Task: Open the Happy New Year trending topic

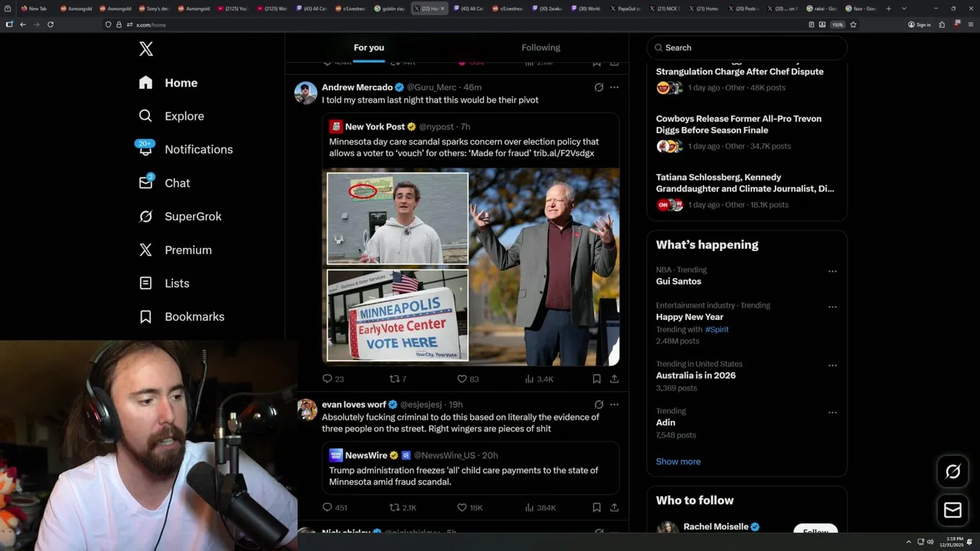Action: click(689, 317)
